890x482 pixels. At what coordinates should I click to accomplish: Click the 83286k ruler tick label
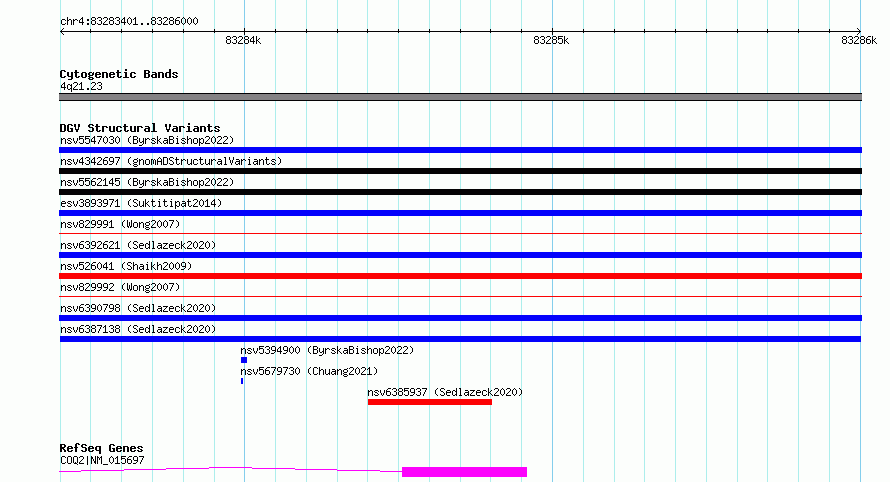pyautogui.click(x=859, y=40)
